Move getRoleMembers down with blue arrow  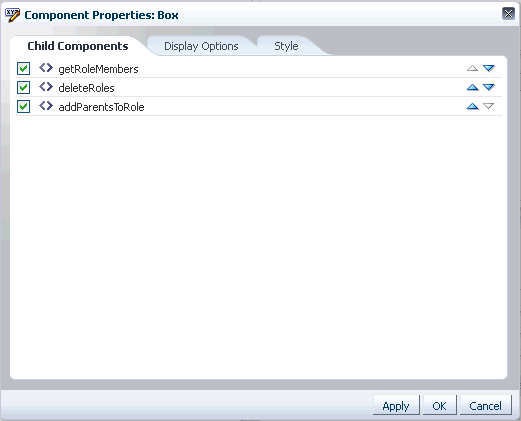tap(489, 68)
